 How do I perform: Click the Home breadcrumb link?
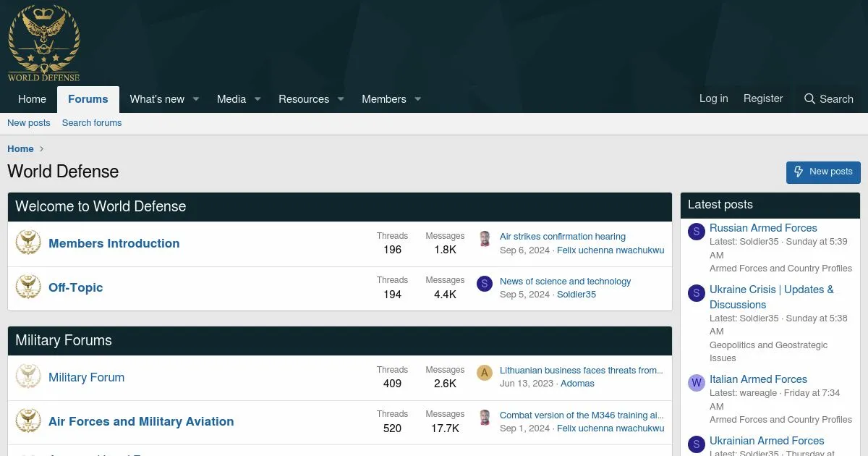tap(20, 148)
